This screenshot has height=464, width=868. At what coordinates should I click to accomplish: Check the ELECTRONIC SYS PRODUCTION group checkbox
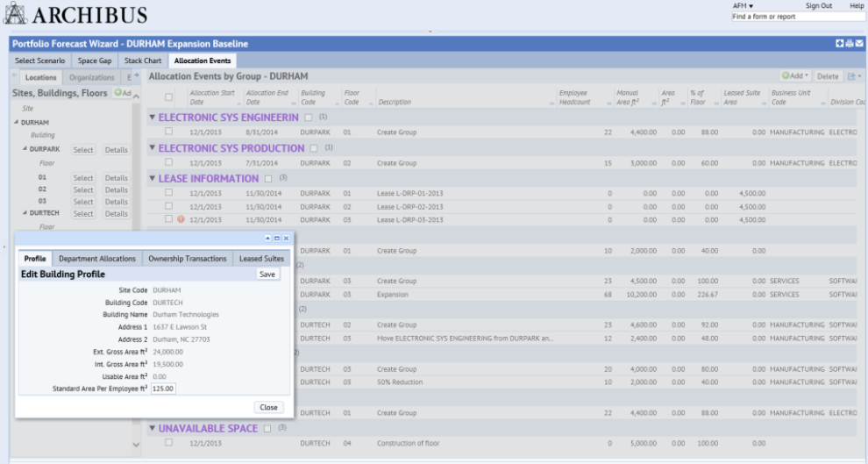coord(314,148)
